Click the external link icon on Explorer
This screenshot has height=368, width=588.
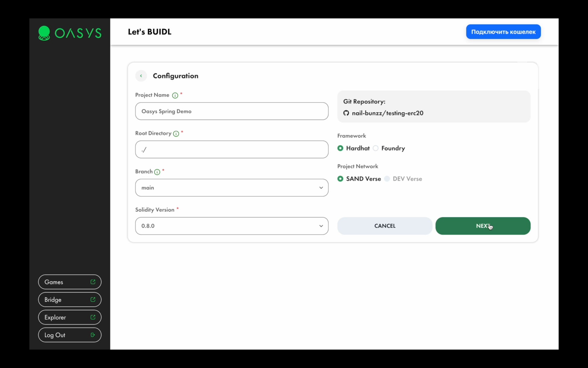point(93,317)
